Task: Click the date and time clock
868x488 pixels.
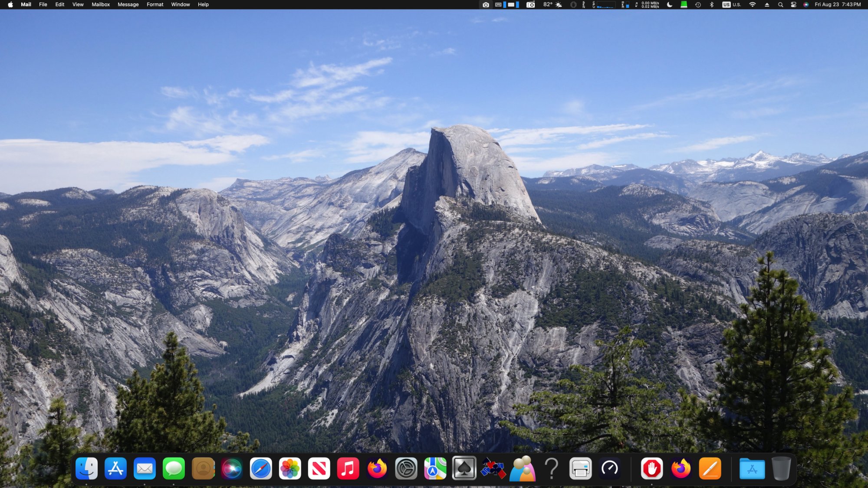Action: (x=838, y=4)
